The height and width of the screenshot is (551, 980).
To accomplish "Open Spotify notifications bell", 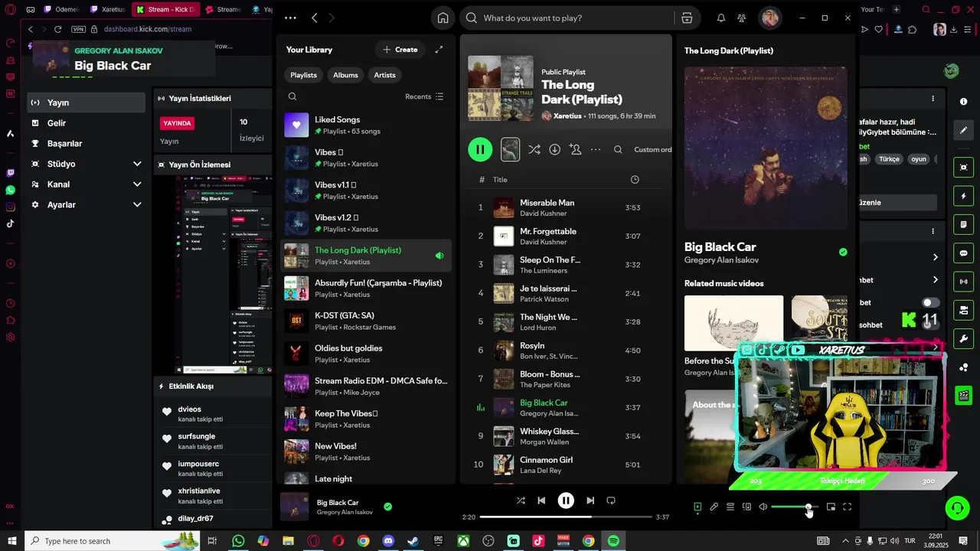I will pyautogui.click(x=720, y=18).
